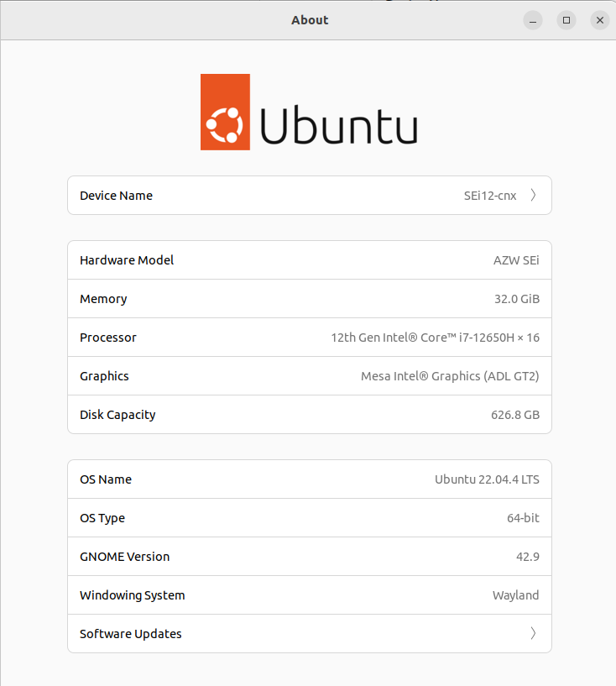Click the 'AZW SEi' value
The image size is (616, 686).
tap(516, 260)
